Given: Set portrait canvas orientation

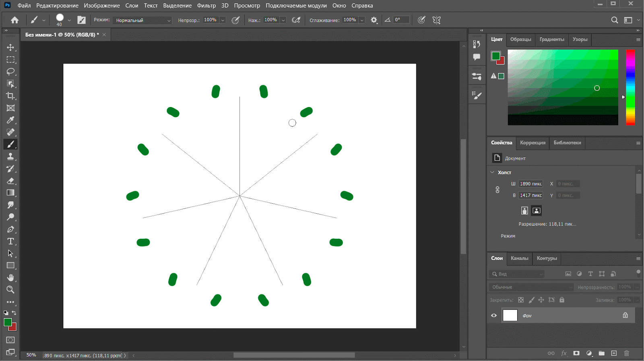Looking at the screenshot, I should (524, 210).
